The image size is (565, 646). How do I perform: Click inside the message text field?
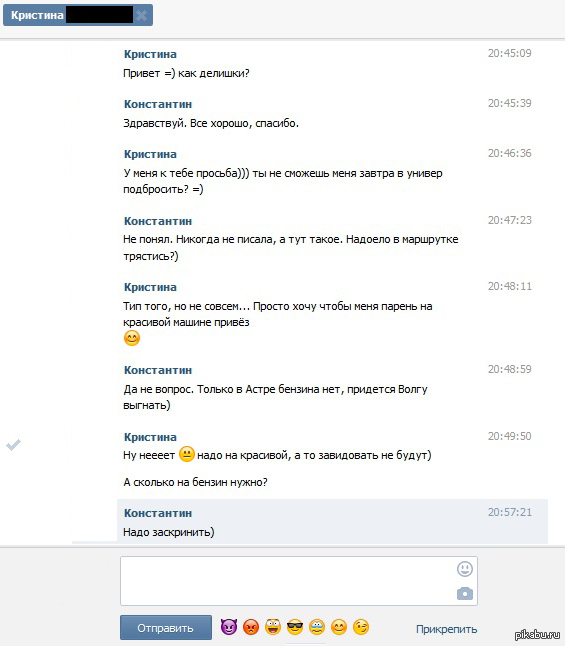[288, 581]
